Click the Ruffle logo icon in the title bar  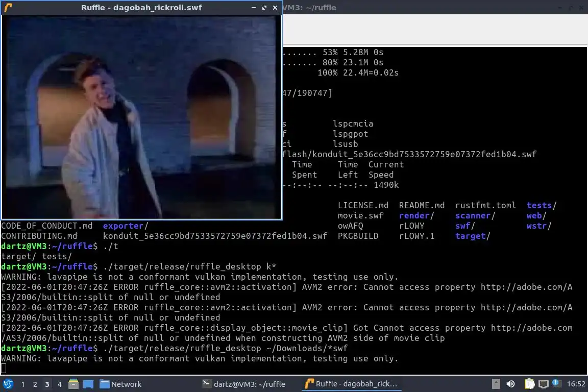click(x=8, y=8)
